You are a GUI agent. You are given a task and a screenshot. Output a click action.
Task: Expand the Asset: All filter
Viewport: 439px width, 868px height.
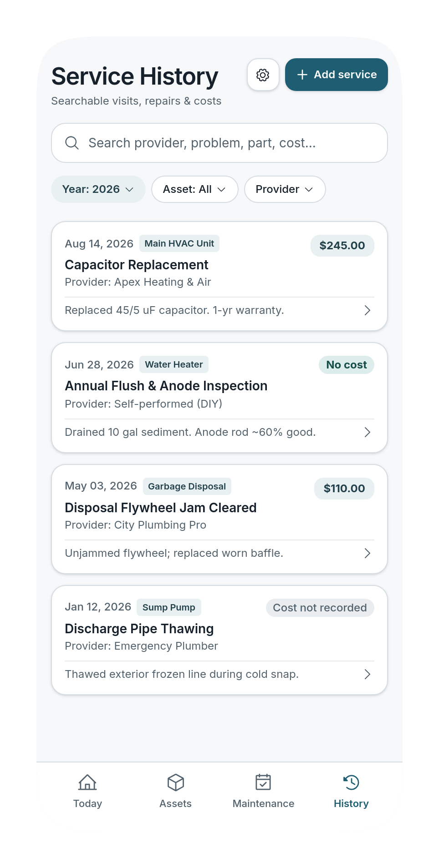click(194, 189)
